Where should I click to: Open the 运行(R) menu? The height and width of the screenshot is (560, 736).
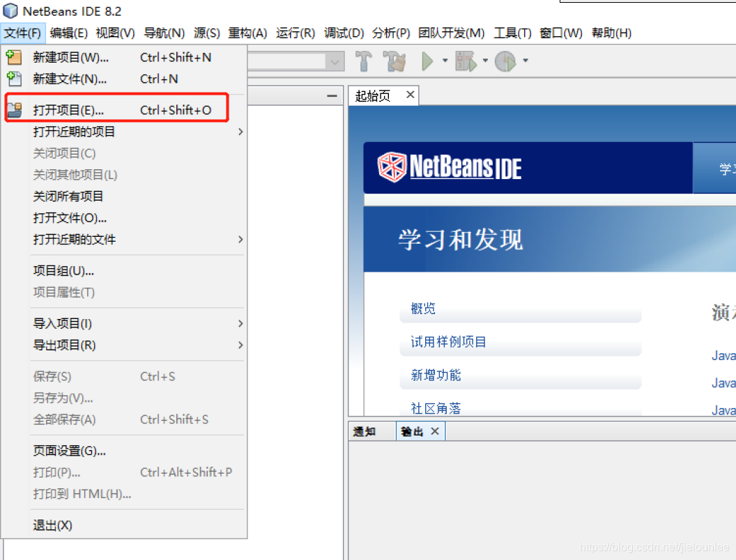[296, 33]
